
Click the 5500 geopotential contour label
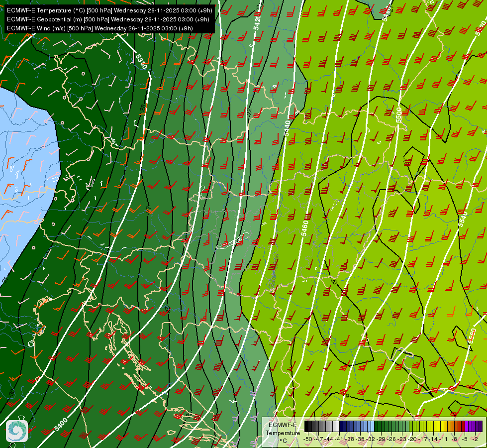pos(399,115)
